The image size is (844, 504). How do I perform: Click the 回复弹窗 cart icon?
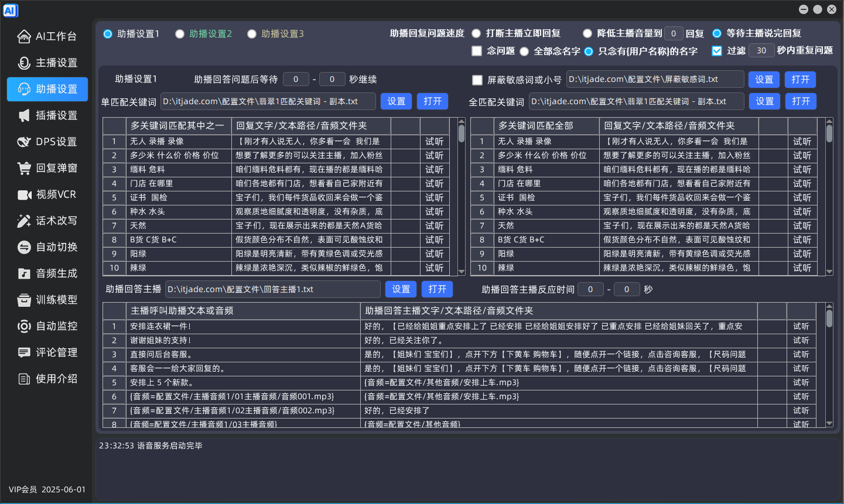(24, 168)
